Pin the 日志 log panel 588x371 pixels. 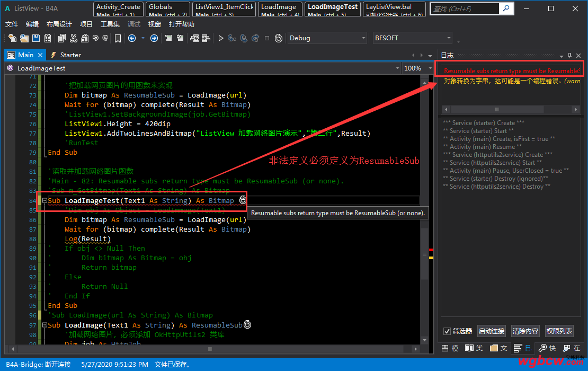569,56
